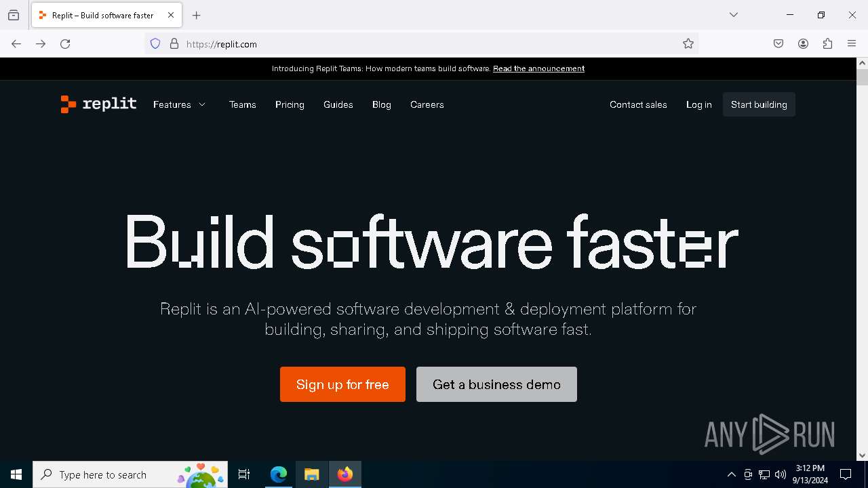This screenshot has height=488, width=868.
Task: Open the Careers page
Action: [x=427, y=104]
